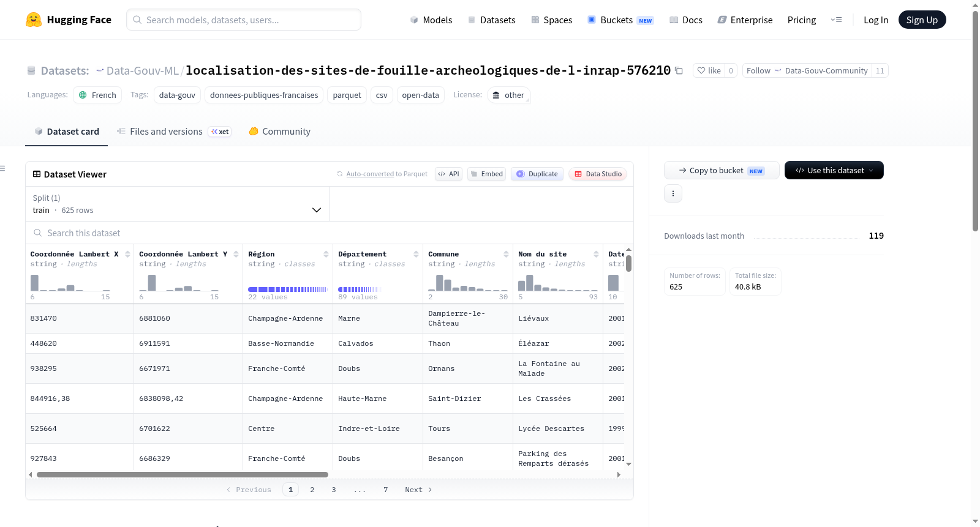980x527 pixels.
Task: Click the license building icon beside other
Action: 496,95
